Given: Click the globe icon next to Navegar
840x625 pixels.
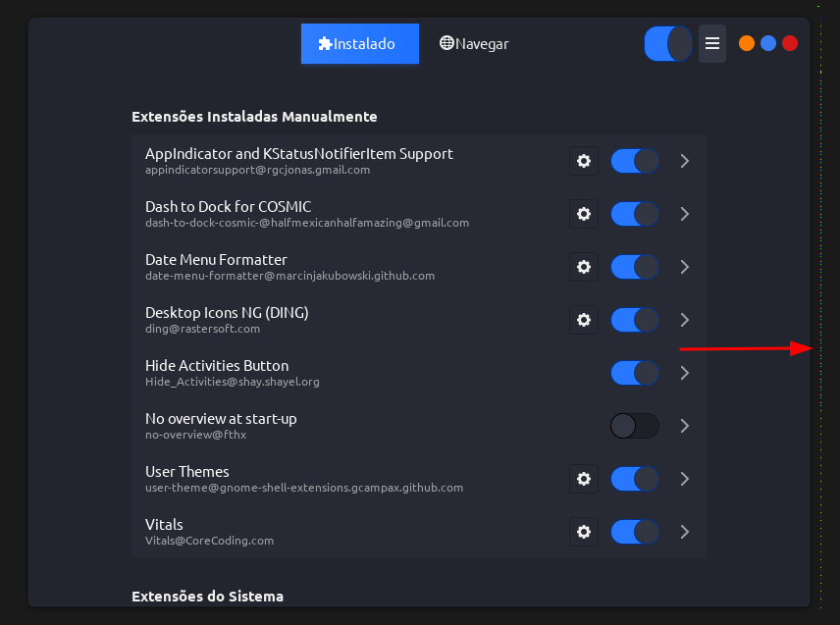Looking at the screenshot, I should [x=446, y=43].
